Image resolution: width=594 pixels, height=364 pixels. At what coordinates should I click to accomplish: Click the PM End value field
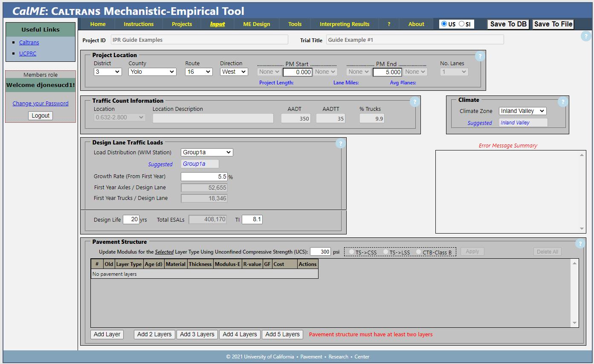[387, 72]
